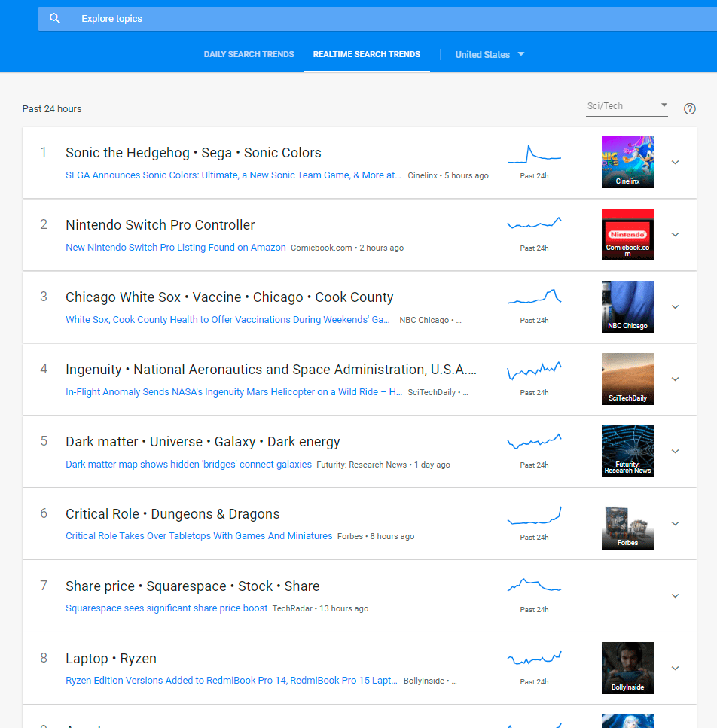The image size is (717, 728).
Task: Select the Realtime Search Trends tab
Action: coord(366,54)
